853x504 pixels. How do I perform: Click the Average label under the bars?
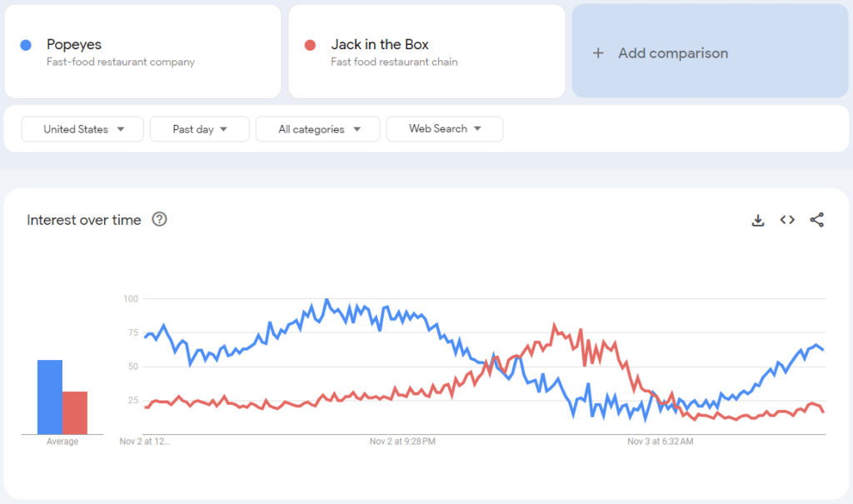(x=62, y=442)
